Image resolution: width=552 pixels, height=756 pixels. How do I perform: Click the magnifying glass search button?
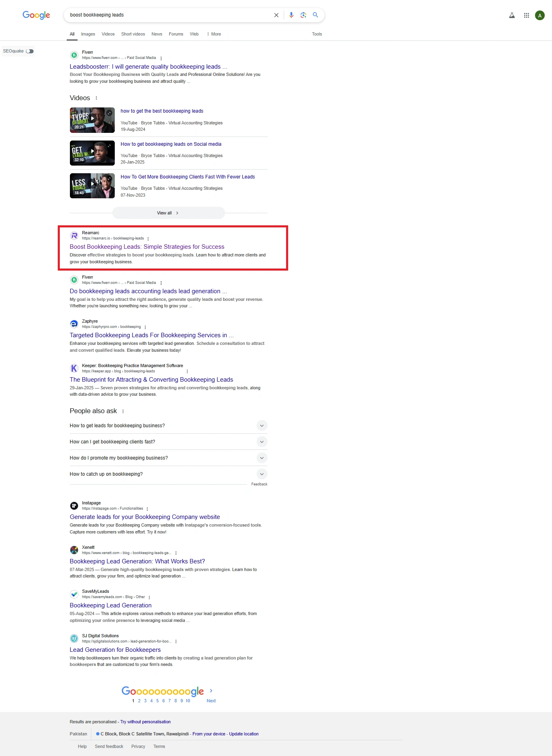[316, 15]
